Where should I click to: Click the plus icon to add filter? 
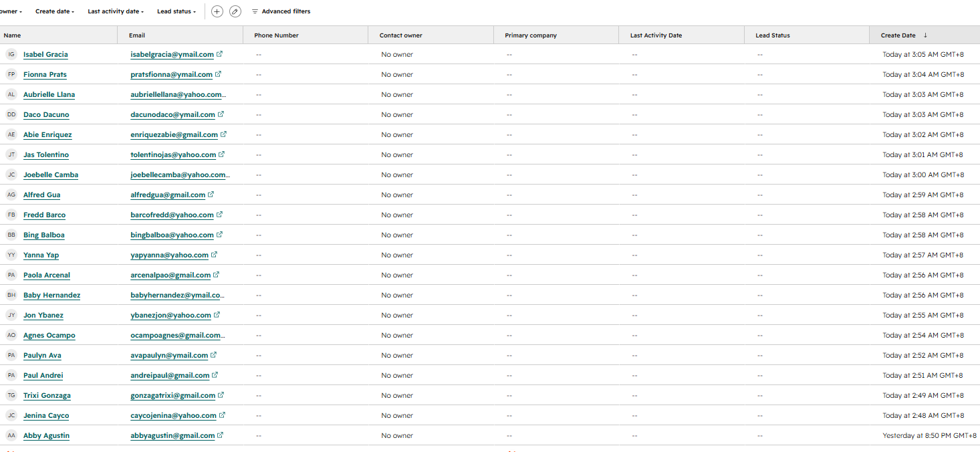coord(217,11)
